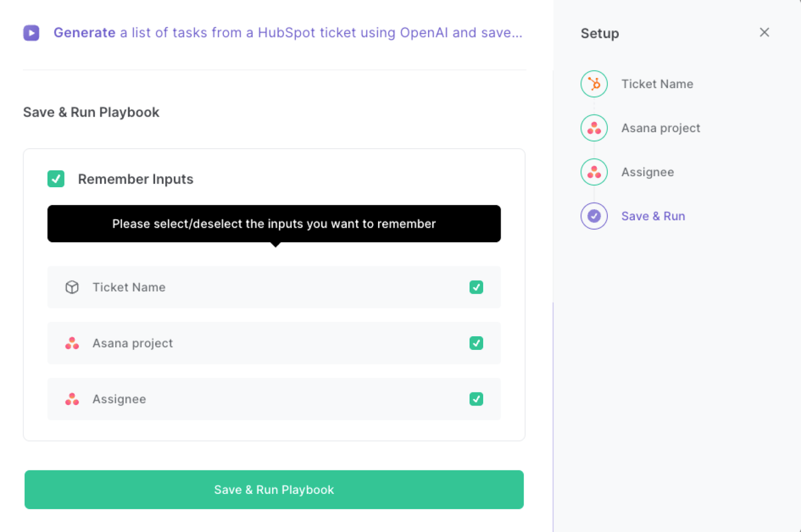Image resolution: width=801 pixels, height=532 pixels.
Task: Uncheck the Assignee remembered input
Action: 476,399
